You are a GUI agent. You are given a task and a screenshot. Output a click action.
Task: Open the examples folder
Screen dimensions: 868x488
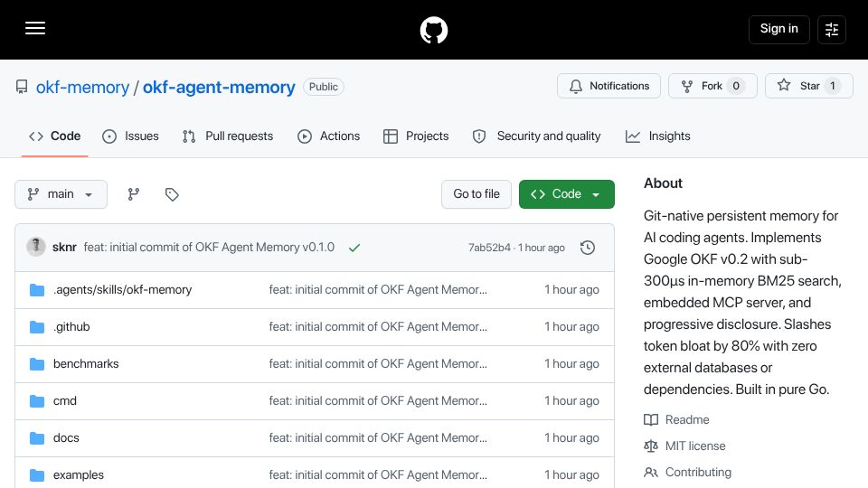click(x=79, y=475)
